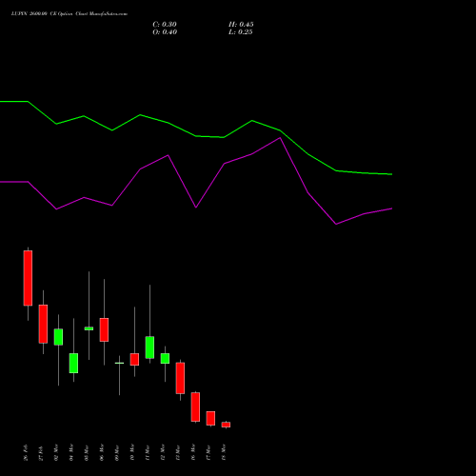This screenshot has width=476, height=476.
Task: Click the '27 Feb' date axis label
Action: point(41,452)
